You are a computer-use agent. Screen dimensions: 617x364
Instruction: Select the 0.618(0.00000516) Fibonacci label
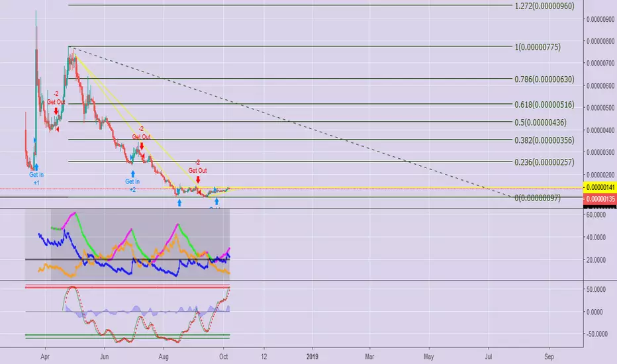pos(544,105)
